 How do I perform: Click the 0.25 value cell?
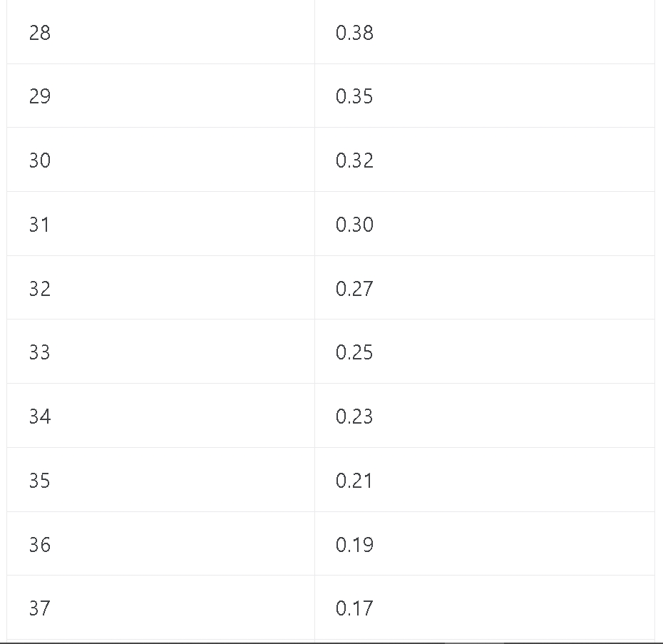[485, 352]
